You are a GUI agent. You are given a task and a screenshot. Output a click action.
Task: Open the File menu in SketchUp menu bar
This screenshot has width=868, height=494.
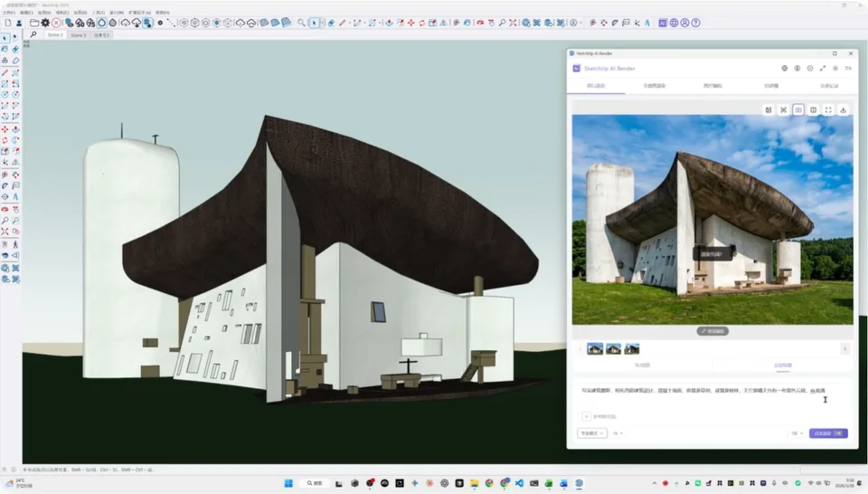tap(9, 12)
